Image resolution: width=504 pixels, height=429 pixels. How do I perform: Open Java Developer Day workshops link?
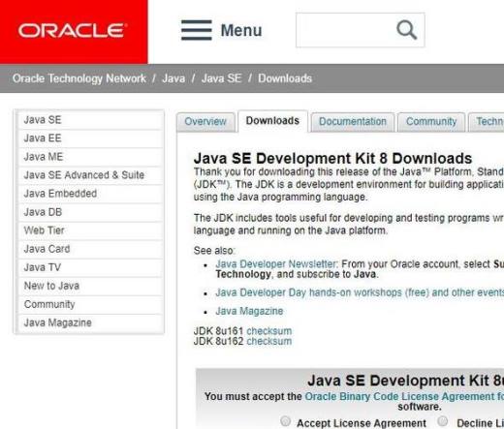coord(360,292)
